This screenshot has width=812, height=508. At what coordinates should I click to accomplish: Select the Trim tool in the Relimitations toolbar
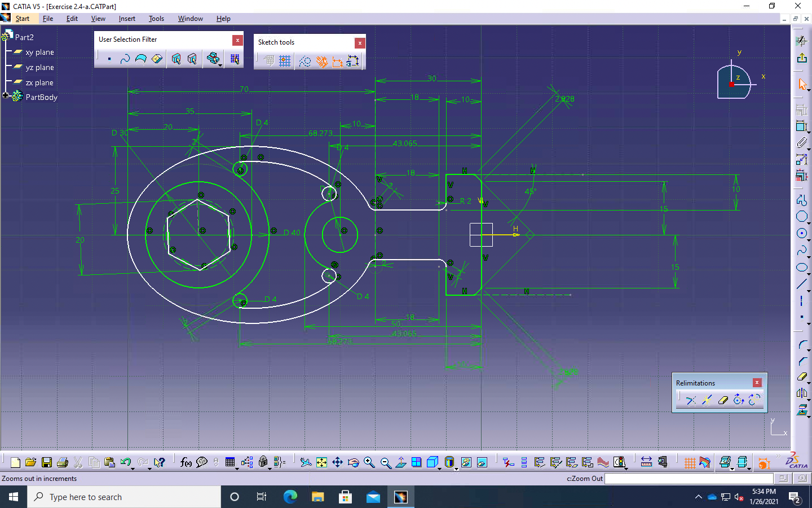tap(691, 400)
